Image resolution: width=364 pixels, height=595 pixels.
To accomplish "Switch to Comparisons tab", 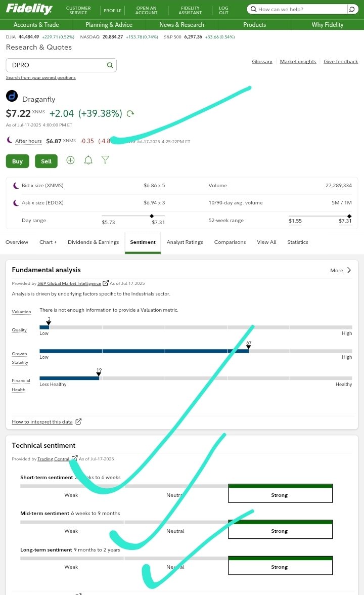I will (x=230, y=242).
